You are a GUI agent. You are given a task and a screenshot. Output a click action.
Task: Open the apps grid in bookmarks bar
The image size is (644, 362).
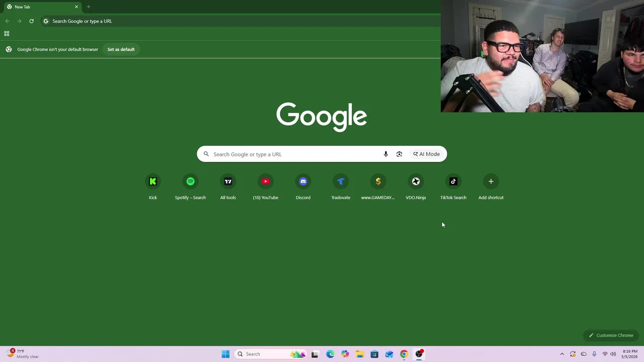click(7, 34)
